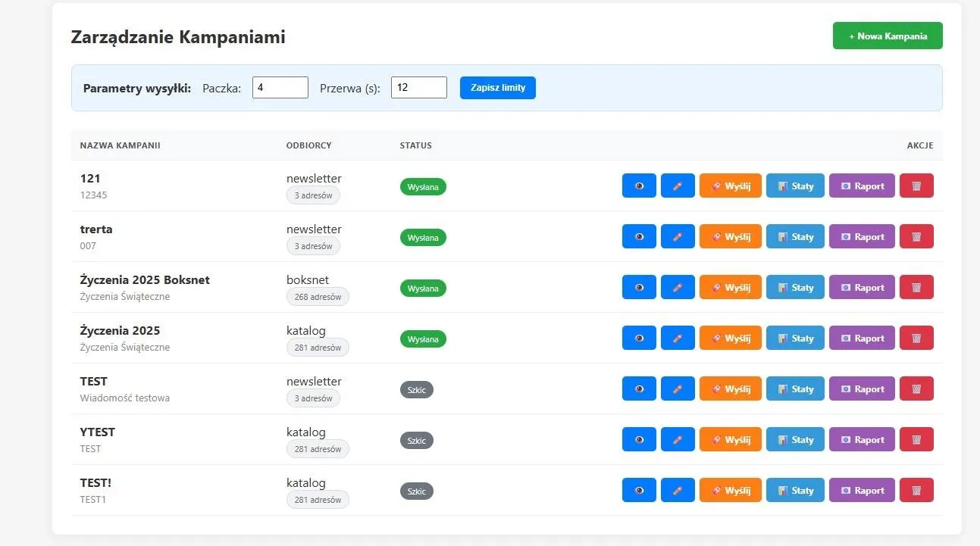Click trash icon for TEST! campaign
This screenshot has height=546, width=980.
point(916,491)
